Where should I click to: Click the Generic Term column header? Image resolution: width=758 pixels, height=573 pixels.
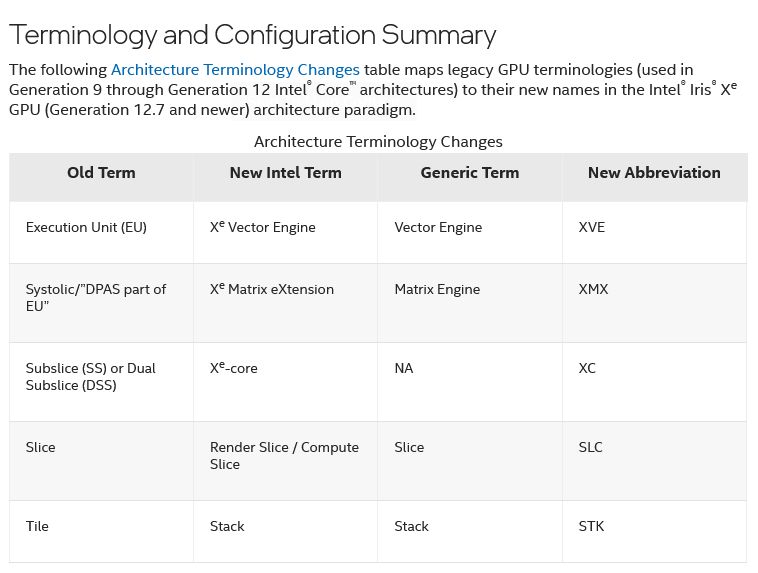(469, 173)
